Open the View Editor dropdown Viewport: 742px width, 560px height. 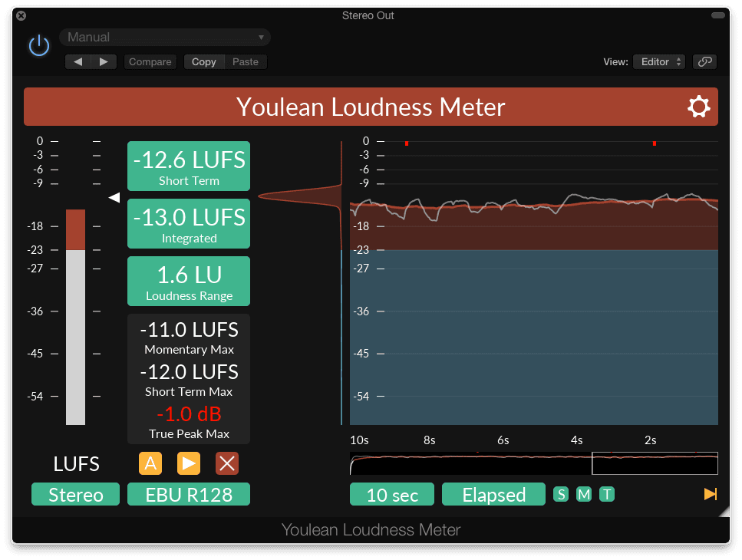click(659, 61)
